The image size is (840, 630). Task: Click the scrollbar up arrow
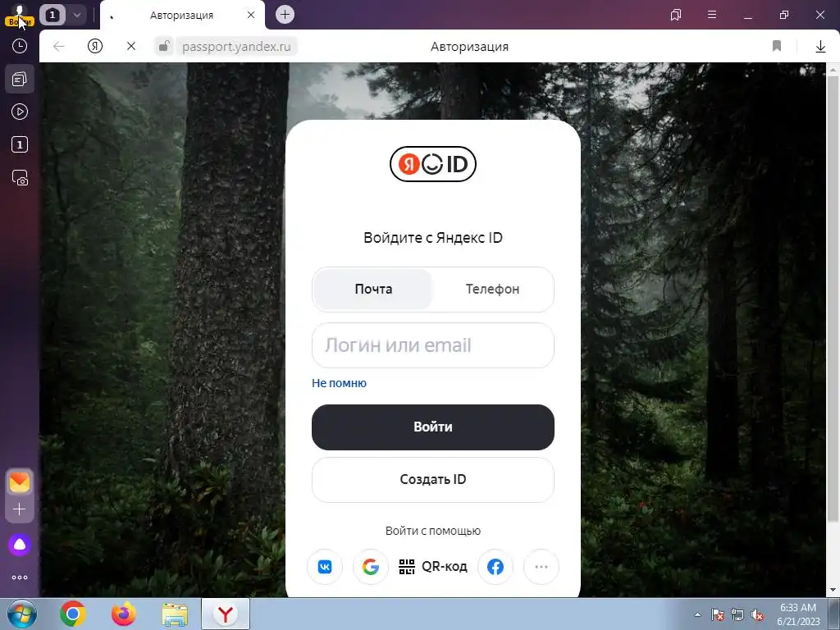tap(833, 69)
